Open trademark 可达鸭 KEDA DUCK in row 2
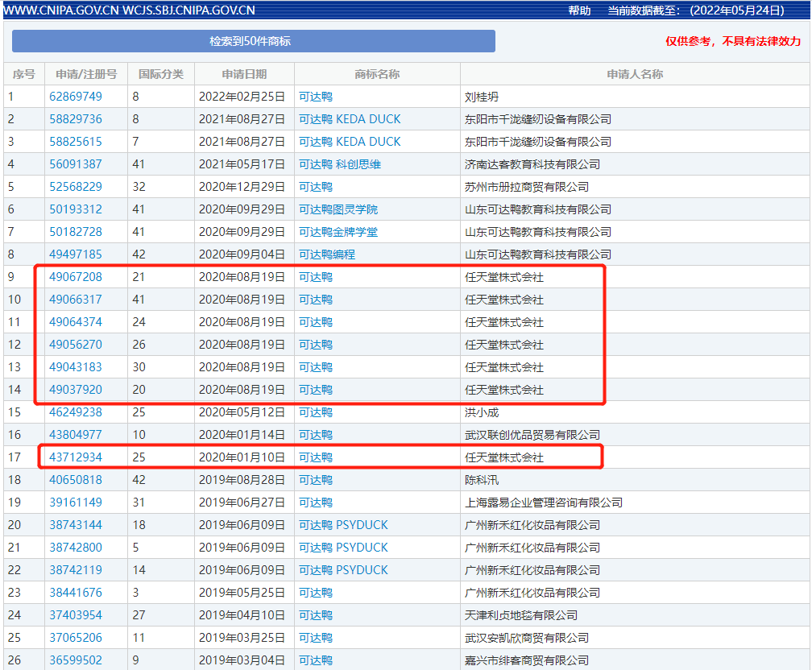The height and width of the screenshot is (670, 812). click(x=350, y=119)
